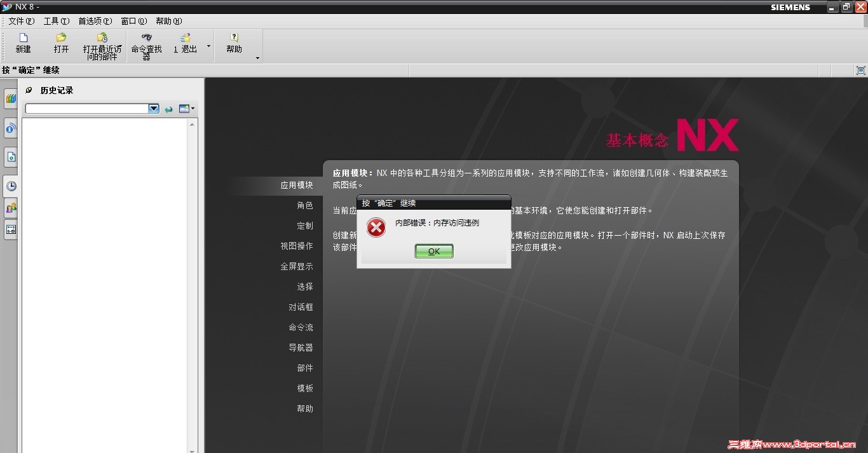
Task: Click the history list scrollbar up arrow
Action: pos(193,124)
